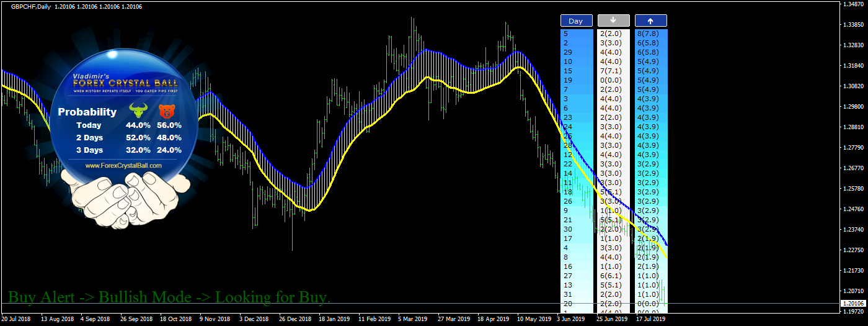Click the green bull probability icon
Screen dimensions: 868x326
coord(138,111)
